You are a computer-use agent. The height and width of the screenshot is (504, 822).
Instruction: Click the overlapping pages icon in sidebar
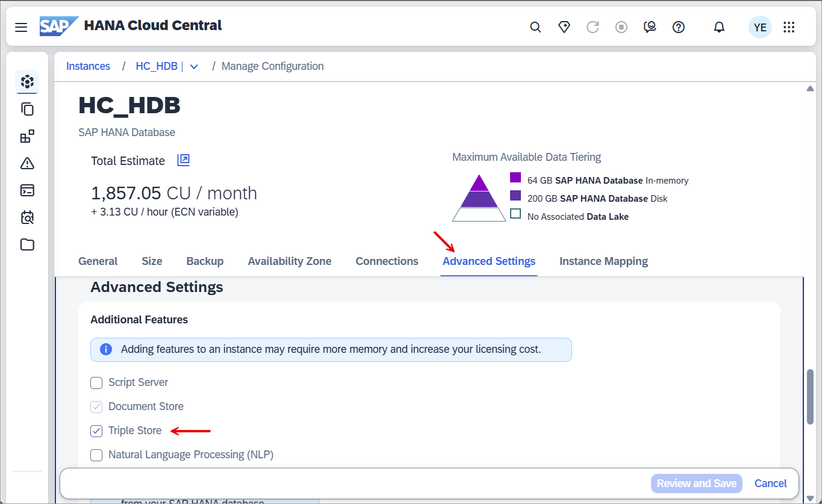pyautogui.click(x=27, y=109)
